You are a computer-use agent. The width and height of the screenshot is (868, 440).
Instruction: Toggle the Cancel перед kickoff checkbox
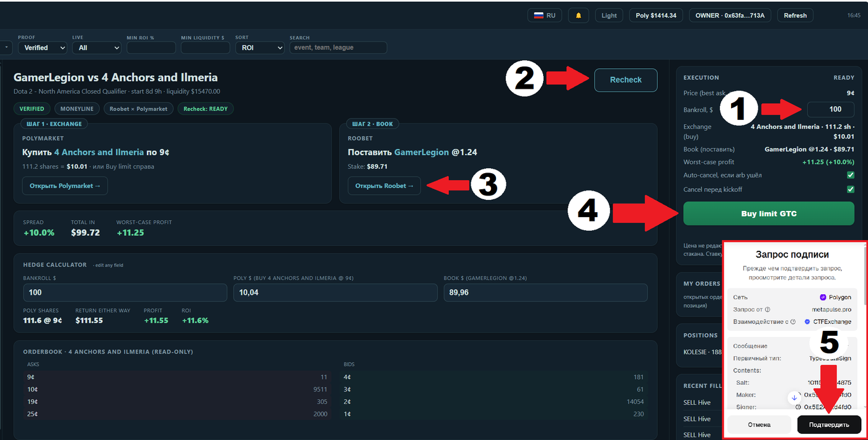[850, 189]
